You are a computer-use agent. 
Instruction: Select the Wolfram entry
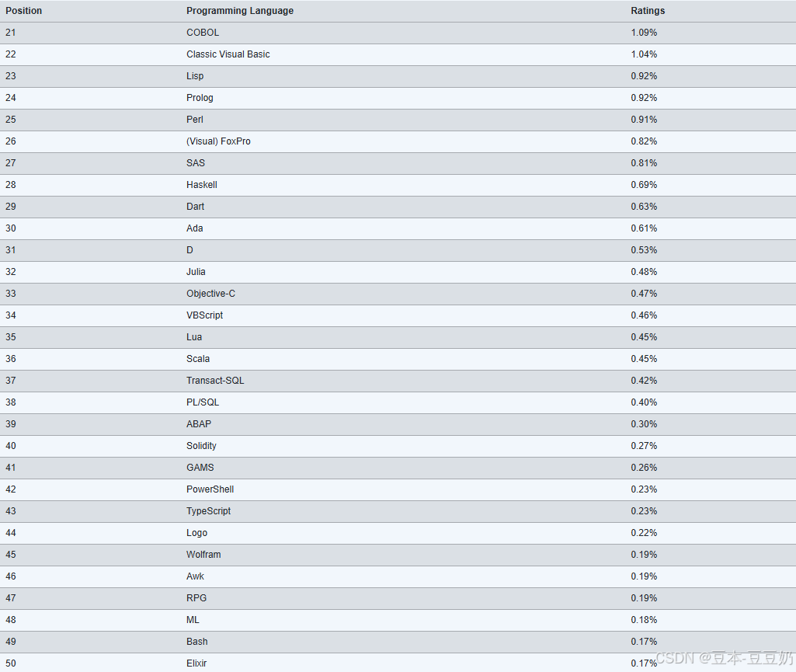click(203, 555)
